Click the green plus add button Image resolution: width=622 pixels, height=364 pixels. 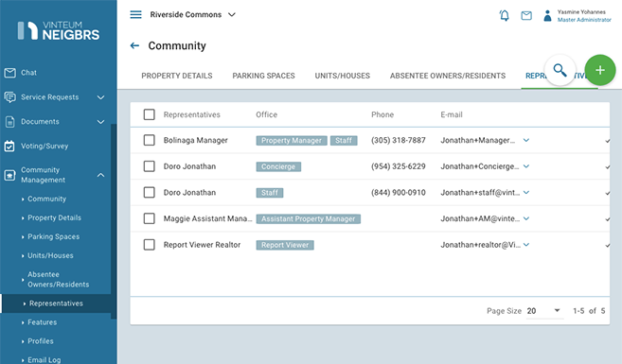tap(600, 70)
